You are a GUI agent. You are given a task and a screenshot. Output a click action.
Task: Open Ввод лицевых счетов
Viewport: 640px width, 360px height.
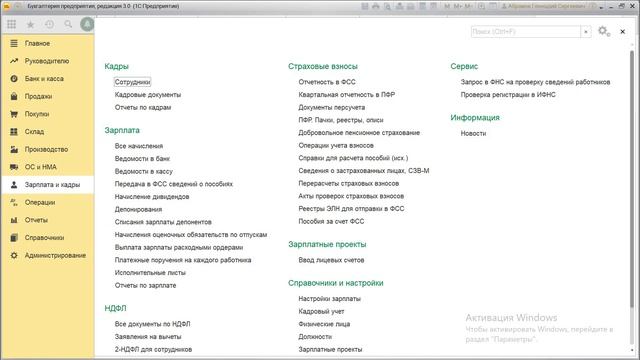click(x=331, y=260)
